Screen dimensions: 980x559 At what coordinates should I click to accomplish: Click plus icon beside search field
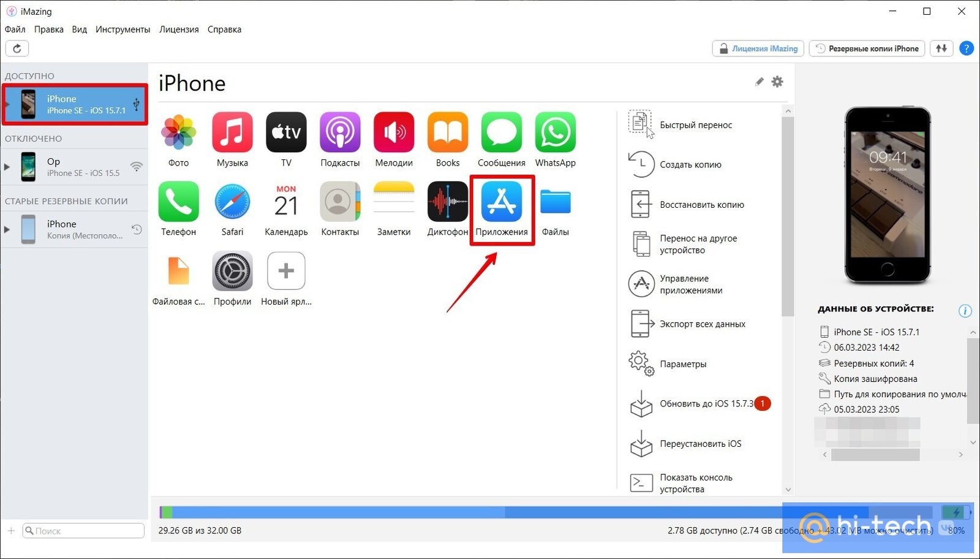click(x=11, y=531)
